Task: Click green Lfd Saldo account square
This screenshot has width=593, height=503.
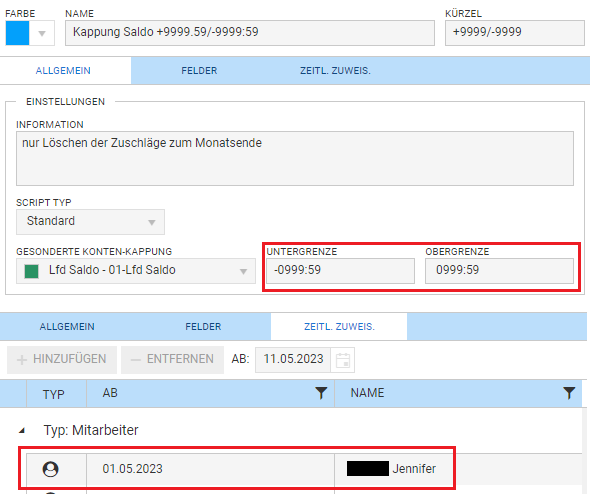Action: 31,271
